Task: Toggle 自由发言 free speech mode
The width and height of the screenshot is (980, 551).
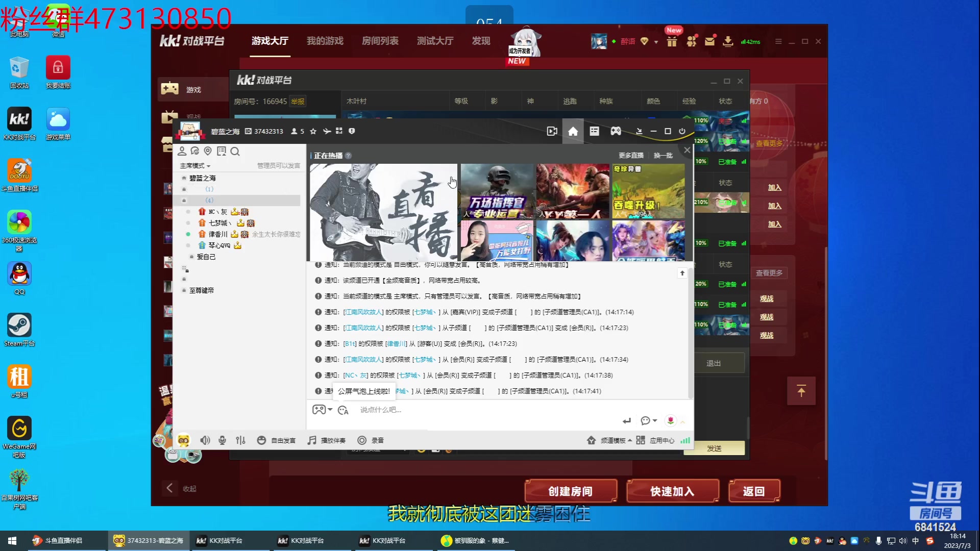Action: 276,440
